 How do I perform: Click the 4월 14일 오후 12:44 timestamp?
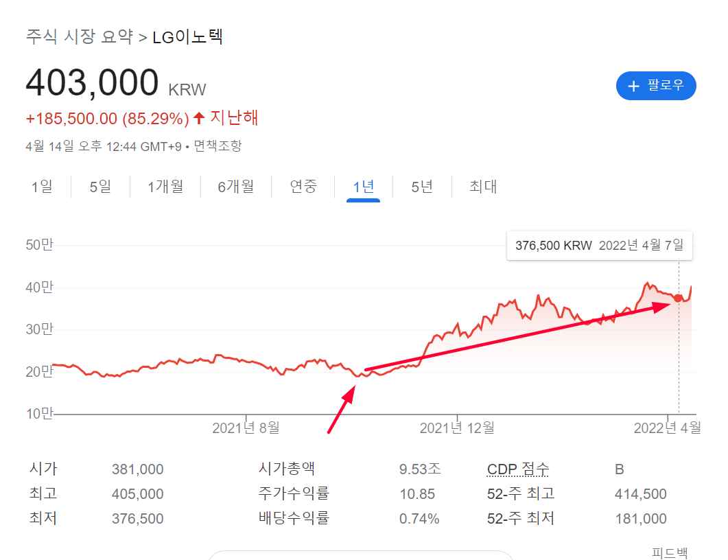[104, 146]
